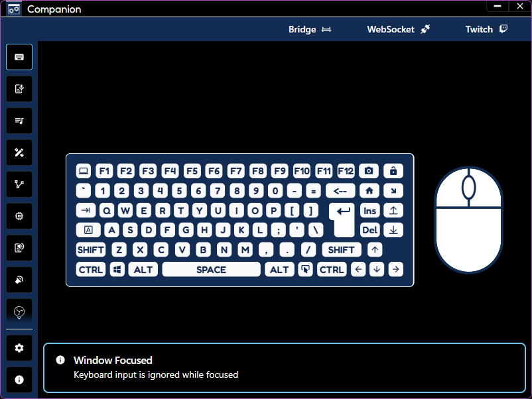This screenshot has height=399, width=532.
Task: Open the info icon in sidebar
Action: point(19,380)
